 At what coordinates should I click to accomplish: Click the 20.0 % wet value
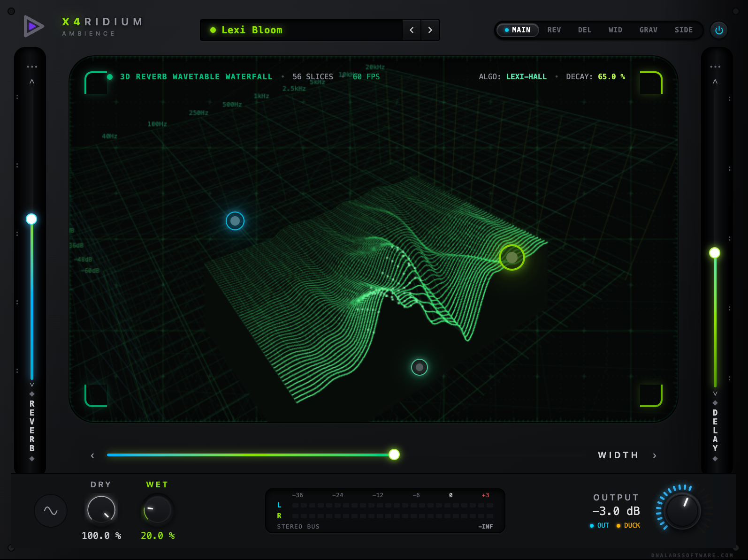coord(158,536)
